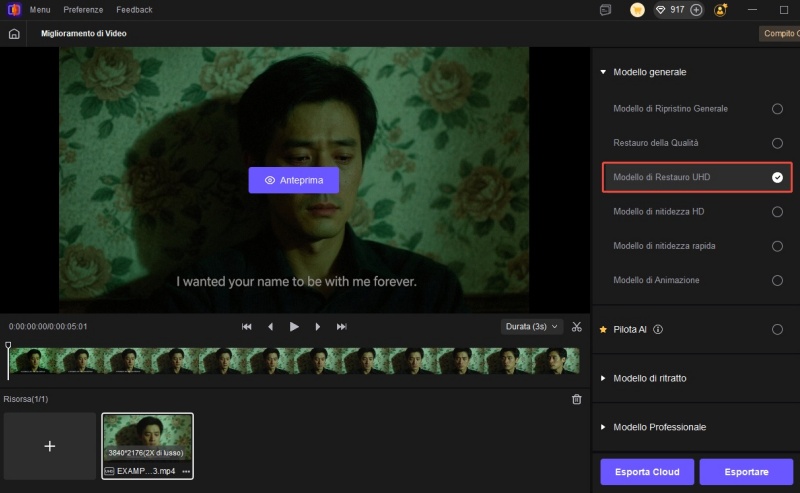800x493 pixels.
Task: Click the add resource plus tile
Action: [x=50, y=446]
